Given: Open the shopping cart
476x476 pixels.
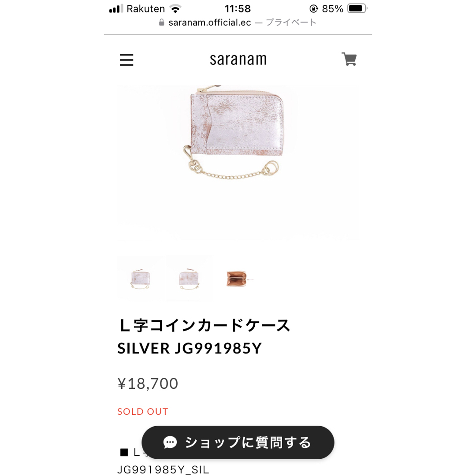Looking at the screenshot, I should pyautogui.click(x=349, y=59).
